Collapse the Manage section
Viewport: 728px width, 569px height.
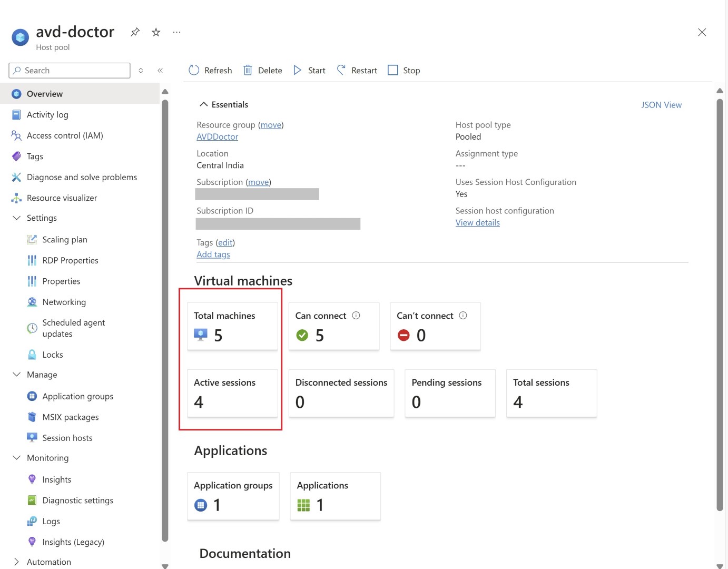click(17, 375)
